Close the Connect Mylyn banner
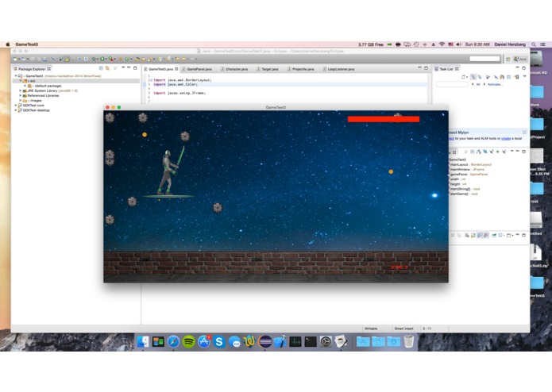Screen dimensions: 552x392 point(524,133)
